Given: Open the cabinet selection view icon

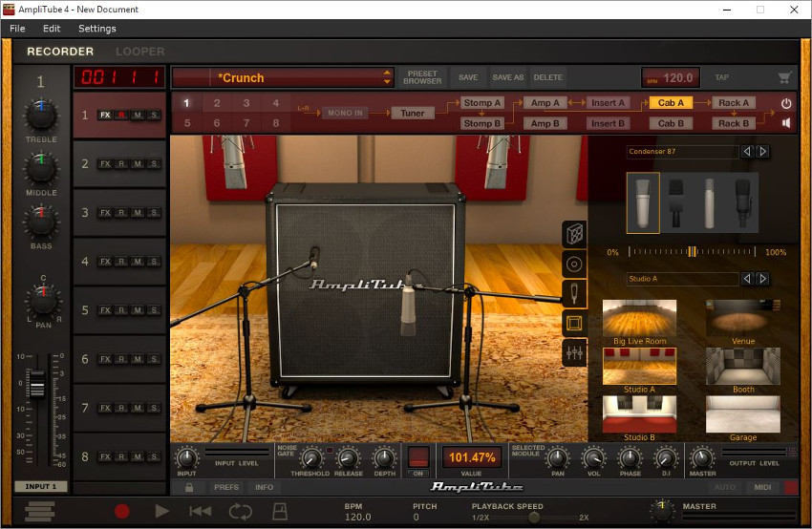Looking at the screenshot, I should tap(574, 235).
